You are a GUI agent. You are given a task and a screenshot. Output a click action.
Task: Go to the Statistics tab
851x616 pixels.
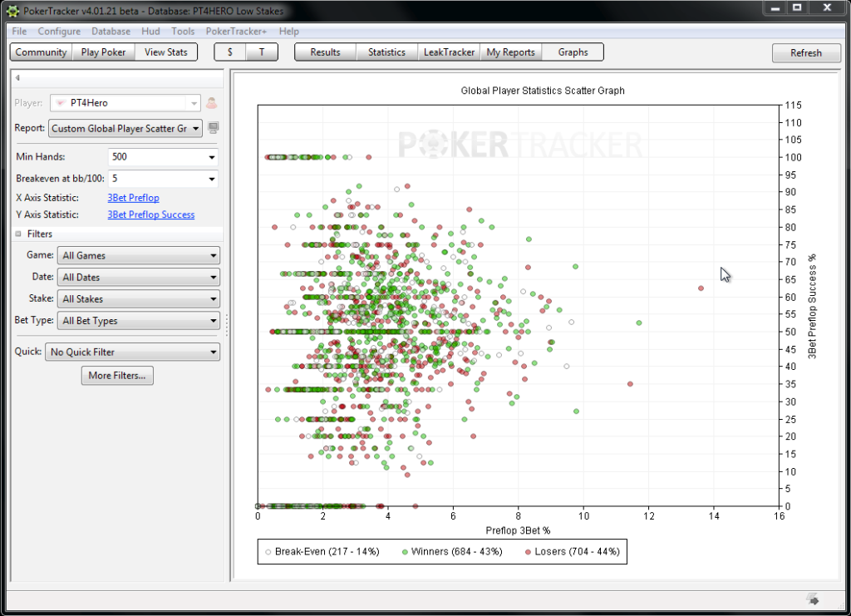(386, 52)
